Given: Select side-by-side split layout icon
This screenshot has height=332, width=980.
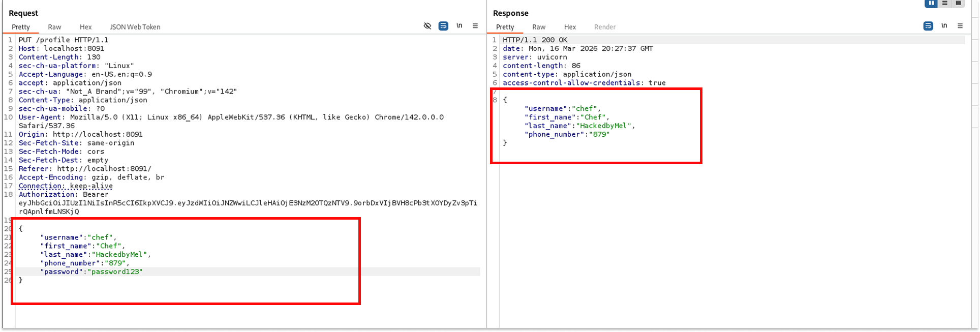Looking at the screenshot, I should (931, 3).
